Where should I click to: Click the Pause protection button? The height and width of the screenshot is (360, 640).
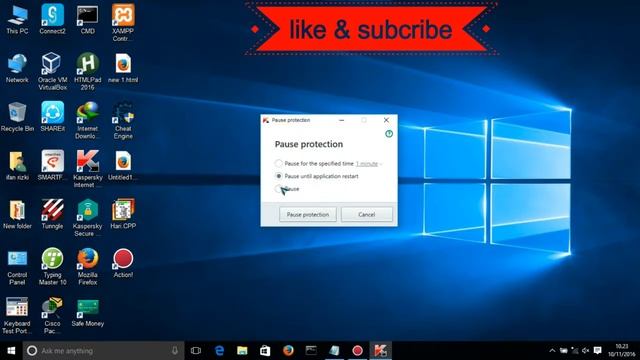308,214
